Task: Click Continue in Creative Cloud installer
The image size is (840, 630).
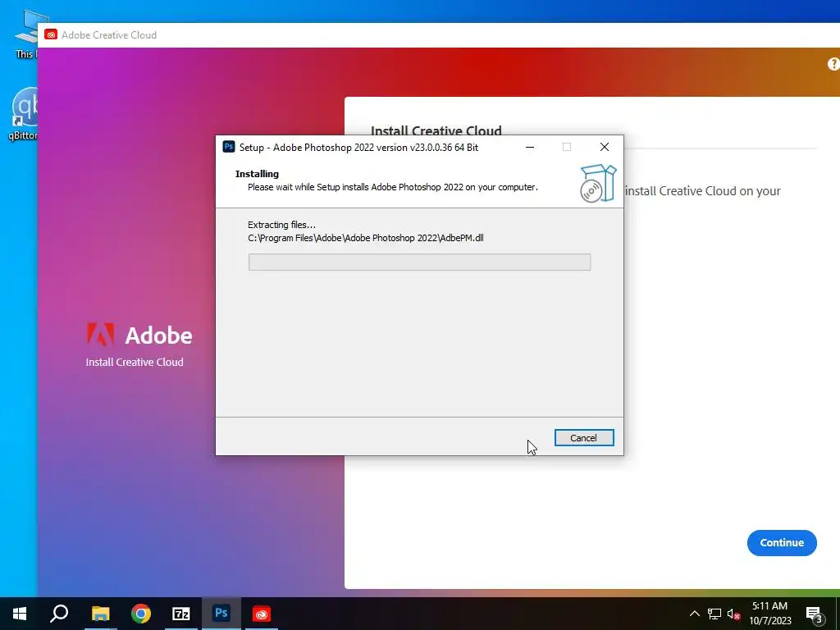Action: (782, 543)
